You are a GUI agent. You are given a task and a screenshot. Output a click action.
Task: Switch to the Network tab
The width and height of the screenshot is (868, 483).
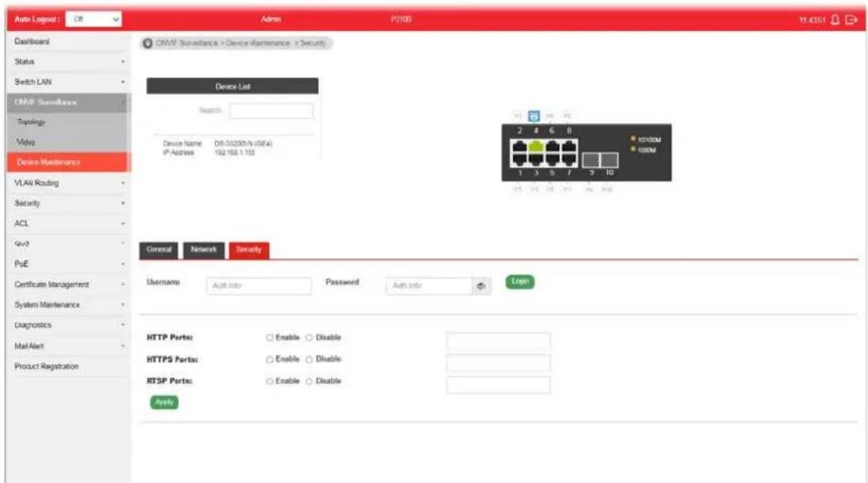(x=204, y=250)
